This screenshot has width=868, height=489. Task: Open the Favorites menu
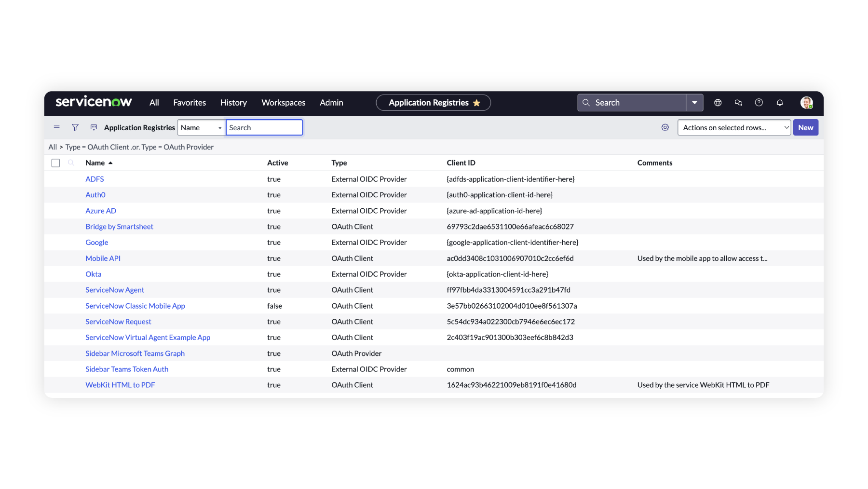click(x=190, y=103)
